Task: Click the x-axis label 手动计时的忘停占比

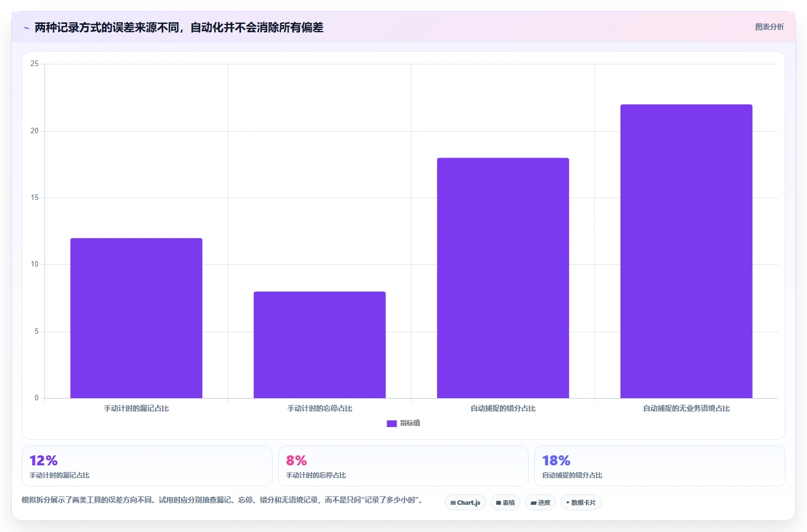Action: click(319, 408)
